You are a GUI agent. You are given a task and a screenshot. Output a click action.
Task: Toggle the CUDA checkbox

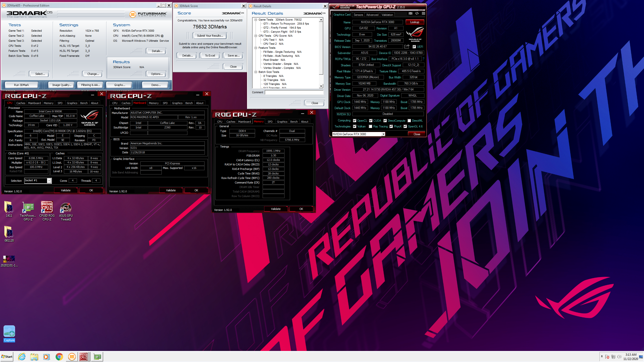coord(371,121)
